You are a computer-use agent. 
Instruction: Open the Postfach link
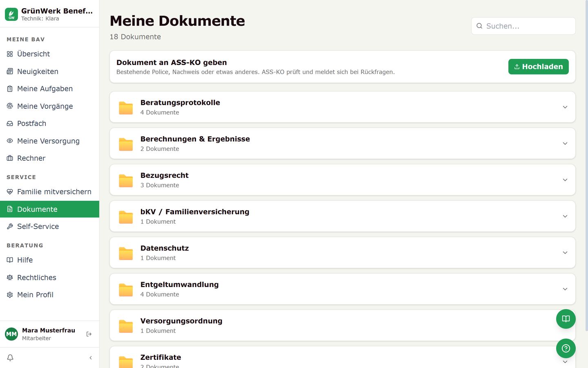(49, 123)
